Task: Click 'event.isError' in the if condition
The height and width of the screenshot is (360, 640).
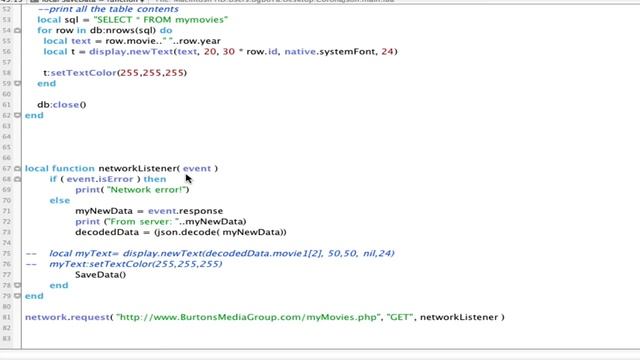Action: [100, 179]
